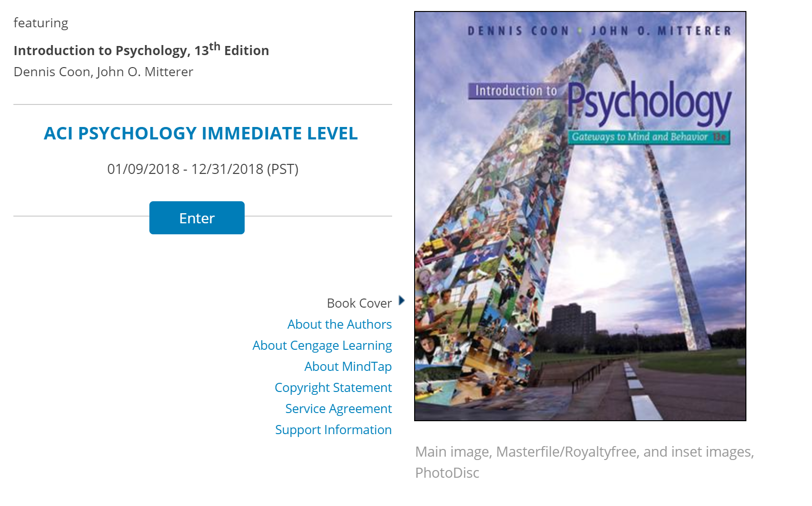Go to Support Information link
The width and height of the screenshot is (812, 506).
point(333,430)
